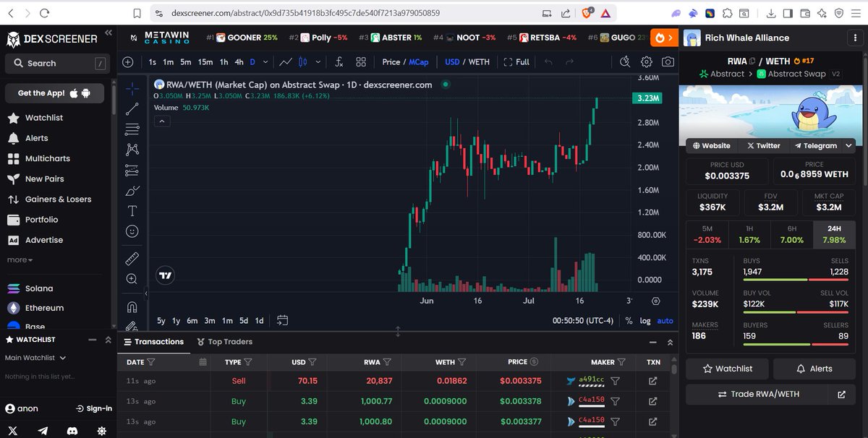
Task: Select the ruler measure tool
Action: (x=132, y=258)
